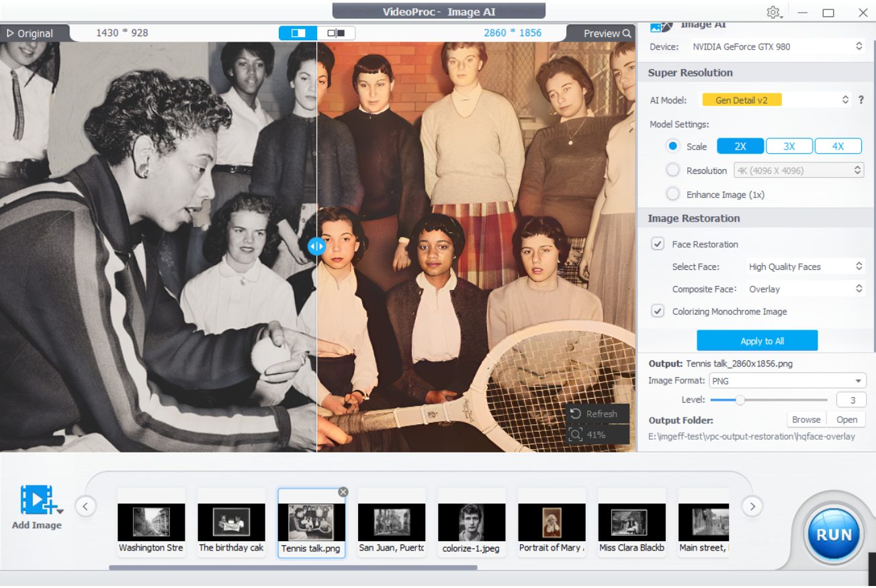Click the Level value field showing 3
This screenshot has width=876, height=588.
(x=851, y=400)
